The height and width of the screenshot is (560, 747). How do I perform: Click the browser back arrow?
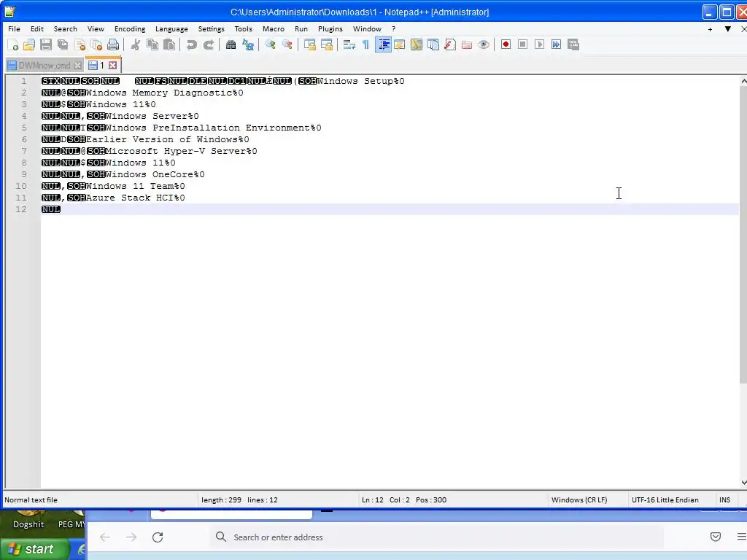(x=105, y=537)
